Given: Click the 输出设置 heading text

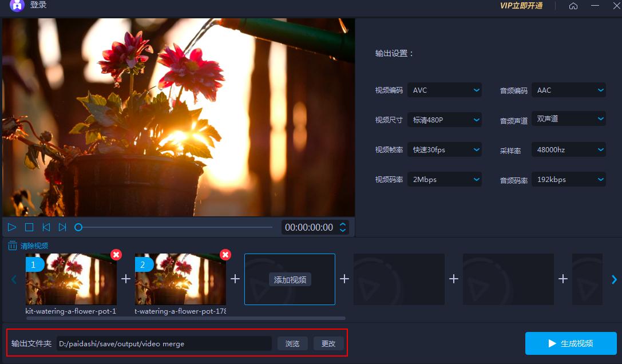Looking at the screenshot, I should 394,53.
